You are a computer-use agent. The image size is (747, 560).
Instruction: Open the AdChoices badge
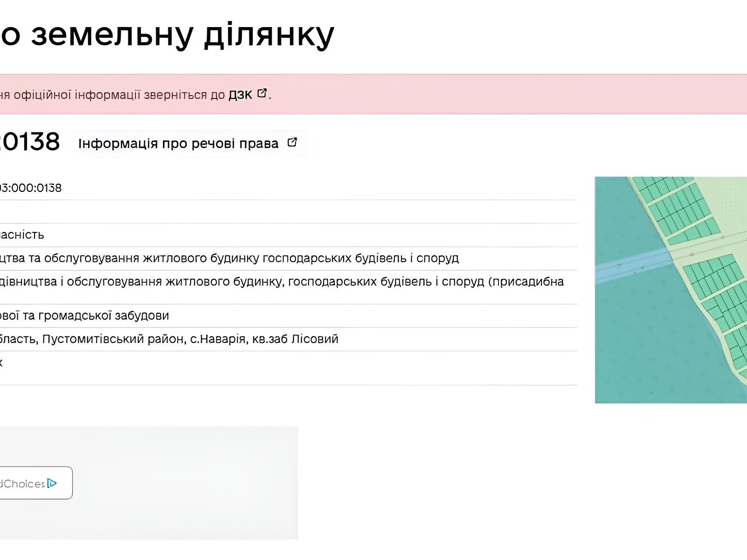pyautogui.click(x=35, y=483)
